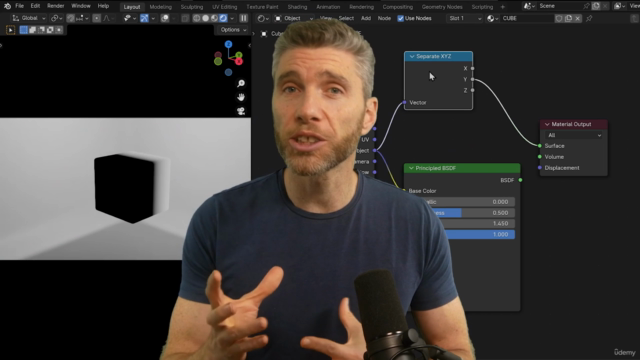The height and width of the screenshot is (360, 640).
Task: Click the pan view hand icon
Action: (241, 97)
